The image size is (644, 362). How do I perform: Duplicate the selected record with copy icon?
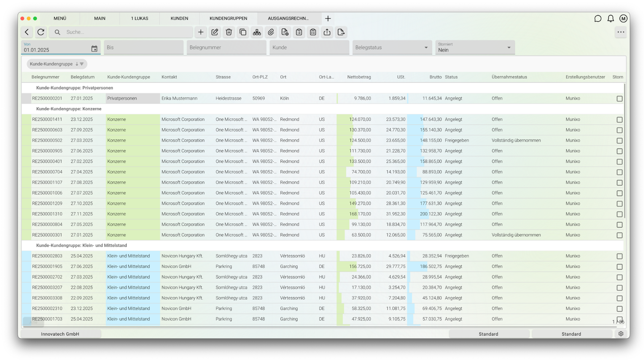(243, 32)
